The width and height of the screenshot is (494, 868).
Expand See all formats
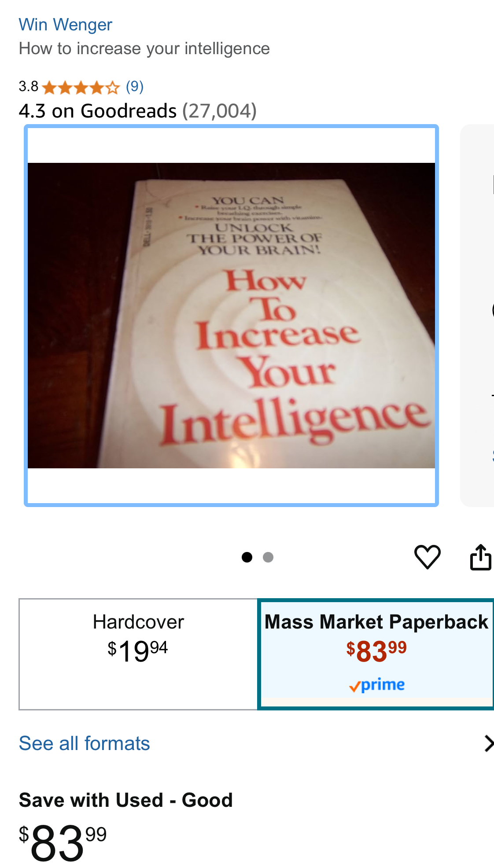click(84, 743)
